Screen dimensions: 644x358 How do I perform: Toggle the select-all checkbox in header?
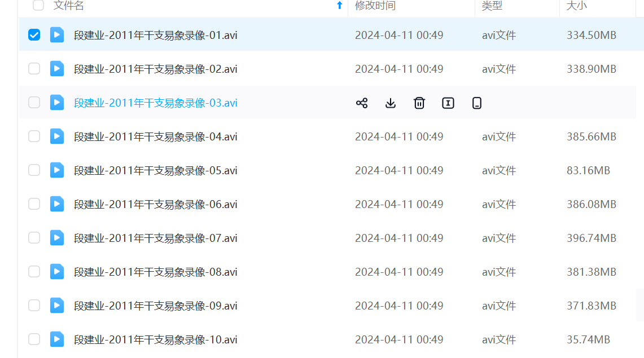pos(38,6)
